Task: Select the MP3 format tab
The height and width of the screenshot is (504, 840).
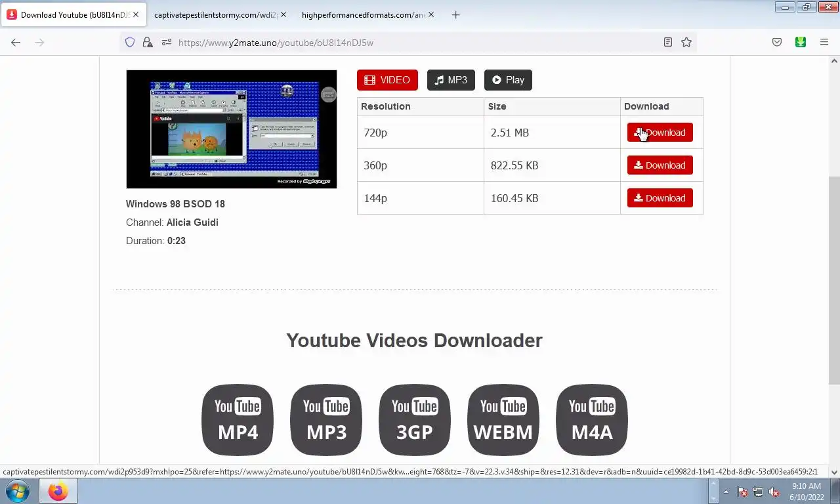Action: (x=451, y=80)
